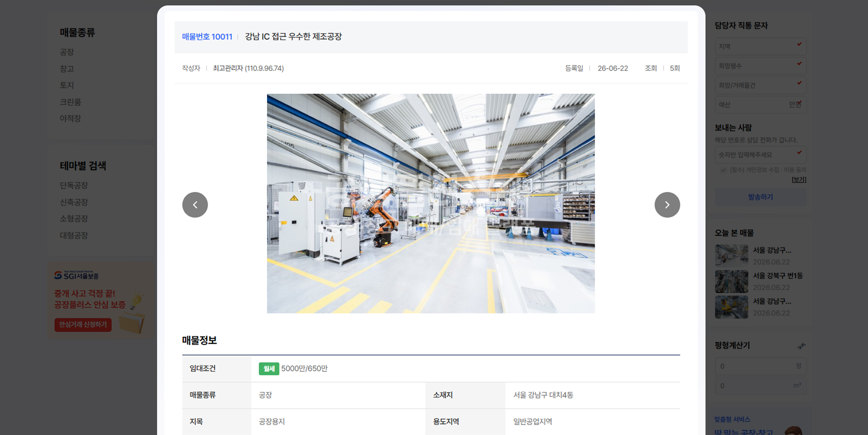Select 야적장 under 매물종류
Screen dimensions: 868x435
70,118
